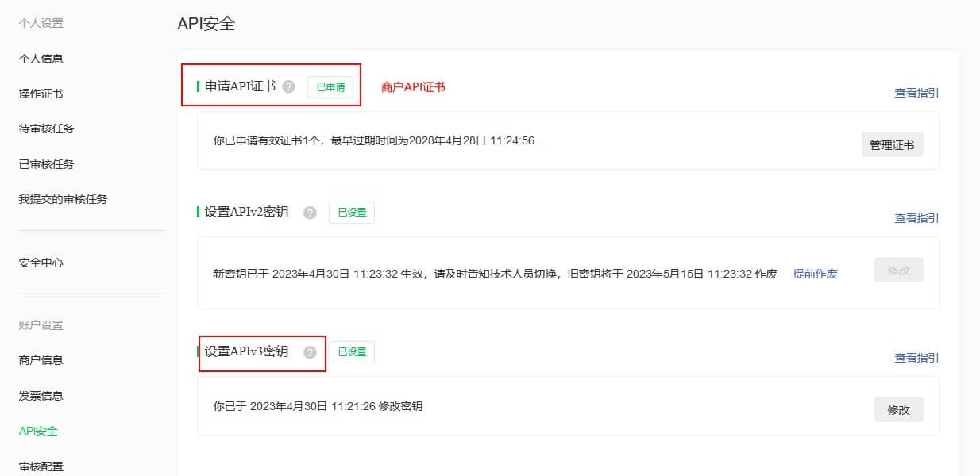Open 待审核任务 page
This screenshot has height=476, width=980.
pyautogui.click(x=46, y=129)
